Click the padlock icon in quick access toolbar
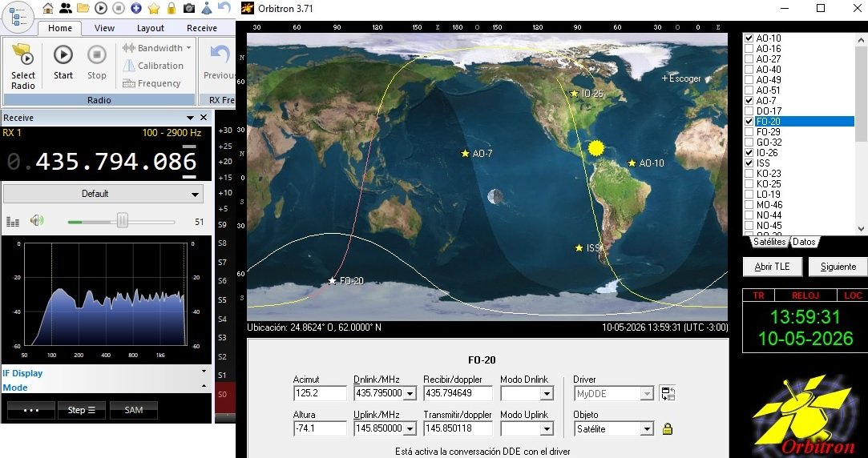 click(x=172, y=8)
